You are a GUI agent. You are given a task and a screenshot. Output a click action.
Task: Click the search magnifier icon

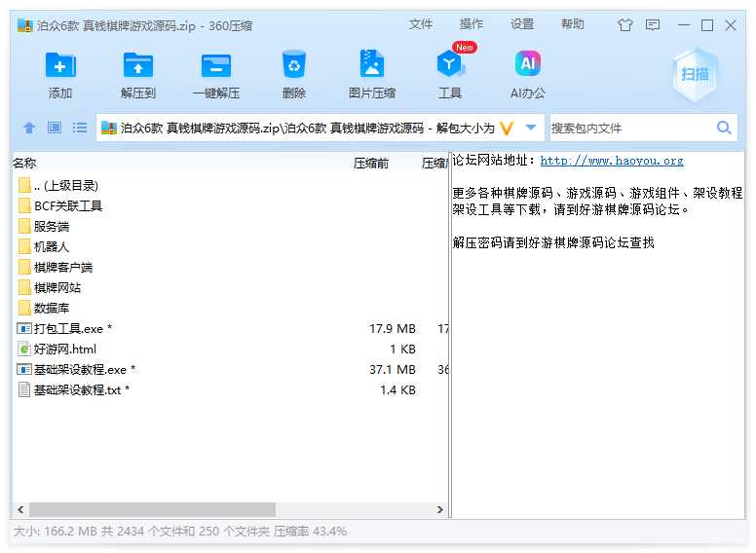(x=724, y=128)
